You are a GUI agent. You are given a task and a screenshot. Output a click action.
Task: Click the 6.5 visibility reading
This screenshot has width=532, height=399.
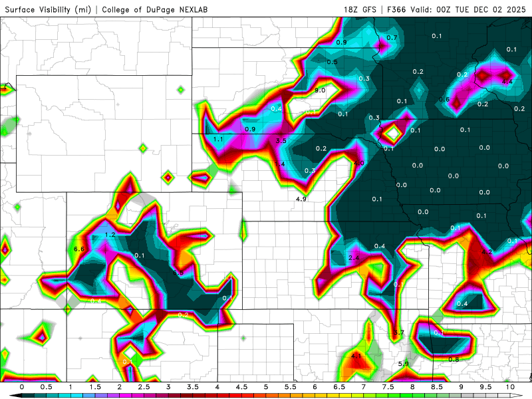(178, 273)
